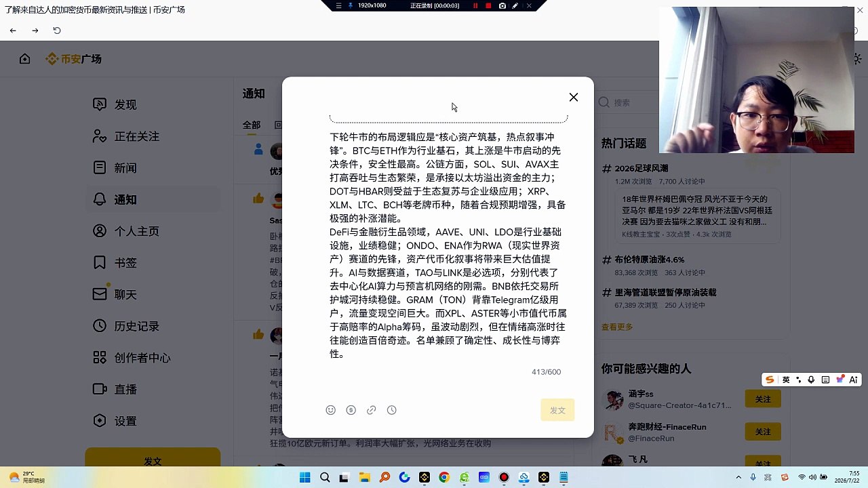Pin the recorder toolbar

click(x=351, y=5)
